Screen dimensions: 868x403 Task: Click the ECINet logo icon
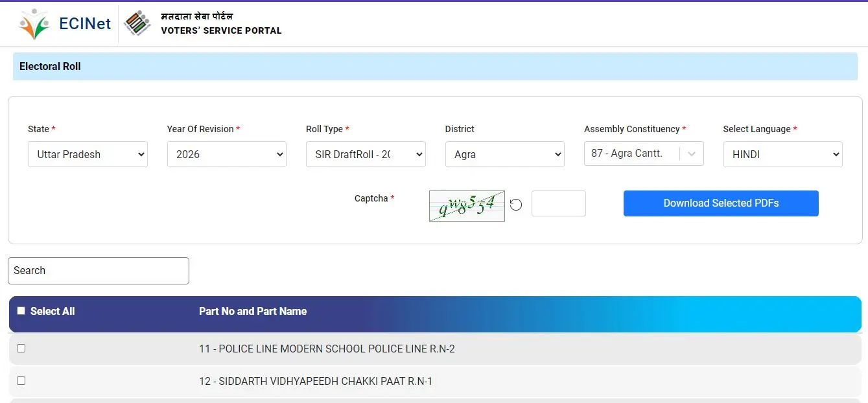(x=34, y=24)
